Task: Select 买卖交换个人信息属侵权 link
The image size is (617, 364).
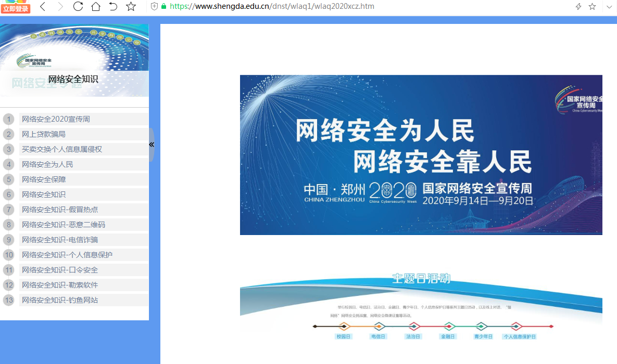Action: click(62, 149)
